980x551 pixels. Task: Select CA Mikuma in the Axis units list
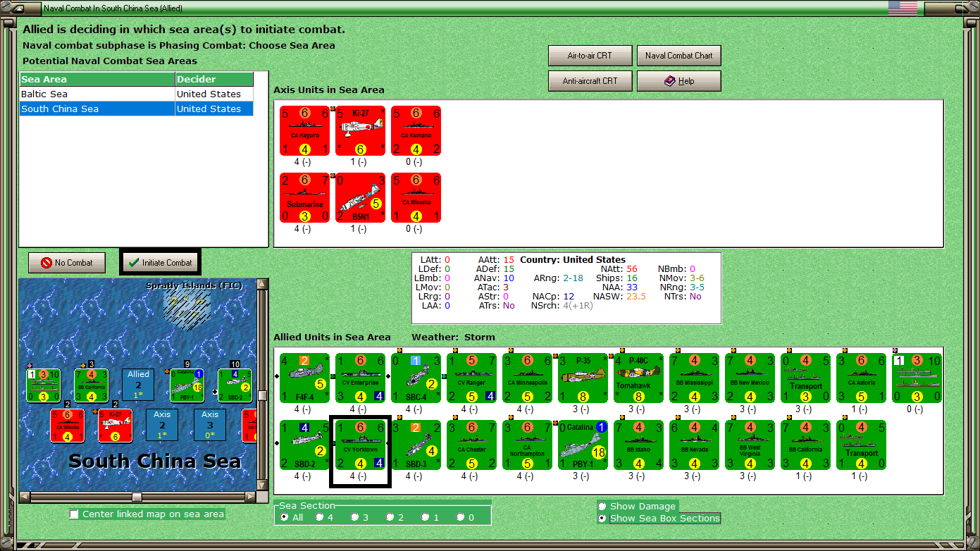pyautogui.click(x=416, y=198)
